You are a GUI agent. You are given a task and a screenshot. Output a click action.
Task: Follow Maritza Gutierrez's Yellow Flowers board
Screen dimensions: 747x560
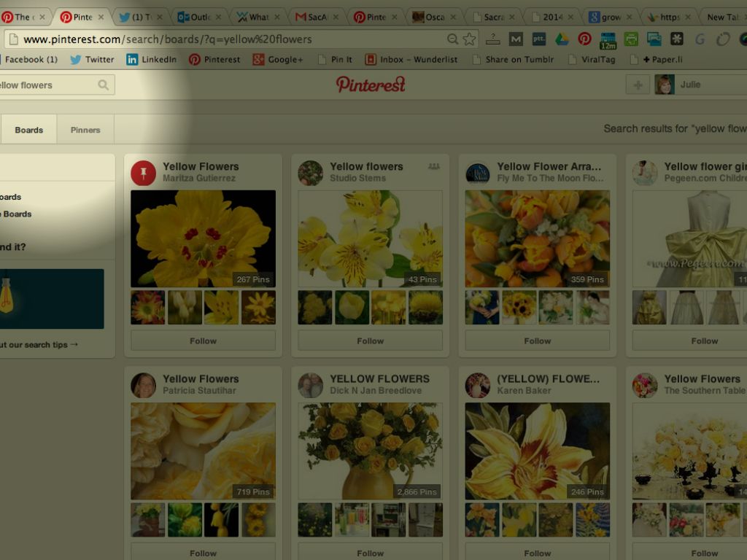[x=203, y=341]
